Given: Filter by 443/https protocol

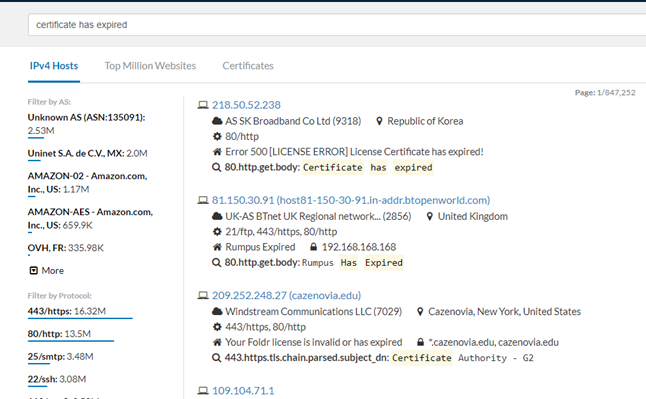Looking at the screenshot, I should coord(67,311).
